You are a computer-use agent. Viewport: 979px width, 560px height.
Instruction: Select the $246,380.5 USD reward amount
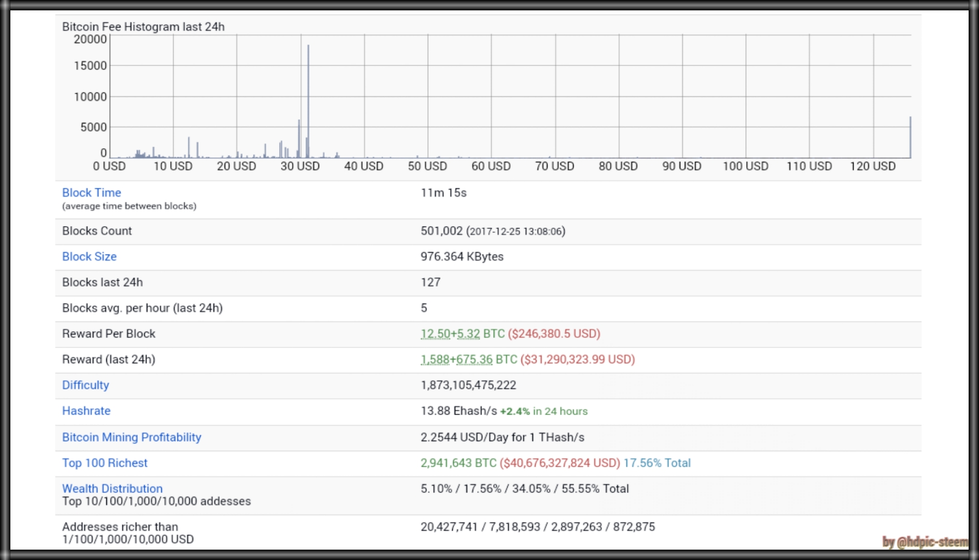pos(554,333)
